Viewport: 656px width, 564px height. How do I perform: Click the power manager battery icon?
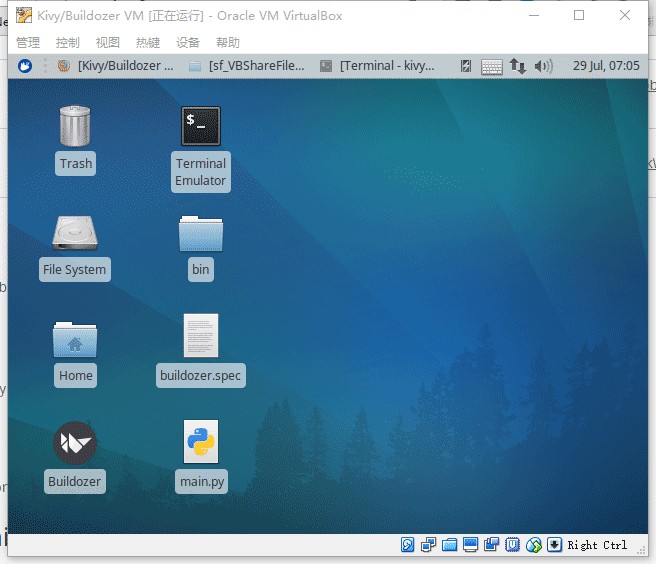click(466, 66)
